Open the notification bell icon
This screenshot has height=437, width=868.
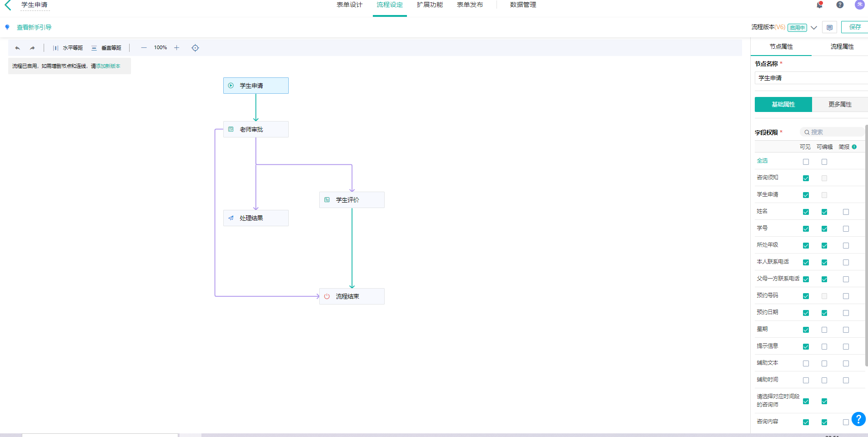coord(819,5)
